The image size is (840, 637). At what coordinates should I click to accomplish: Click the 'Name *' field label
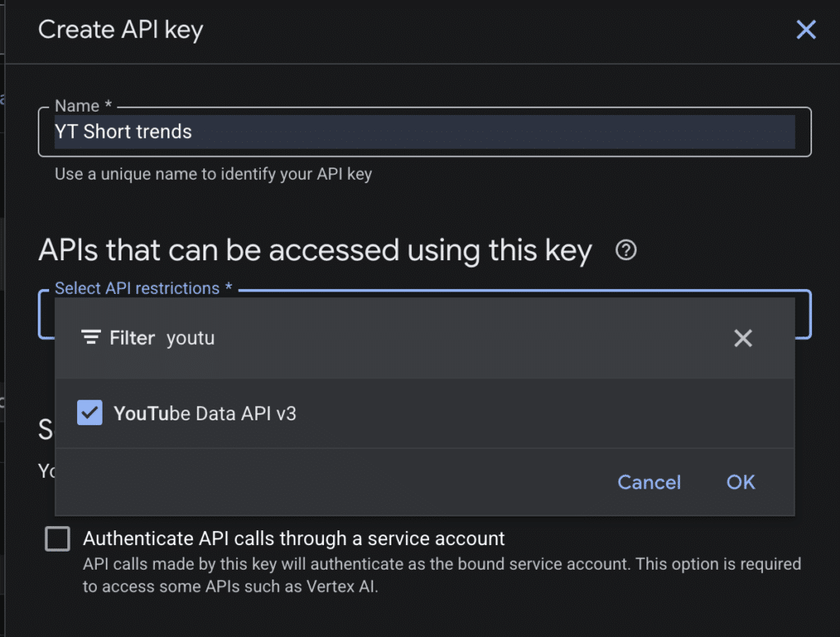[x=83, y=106]
